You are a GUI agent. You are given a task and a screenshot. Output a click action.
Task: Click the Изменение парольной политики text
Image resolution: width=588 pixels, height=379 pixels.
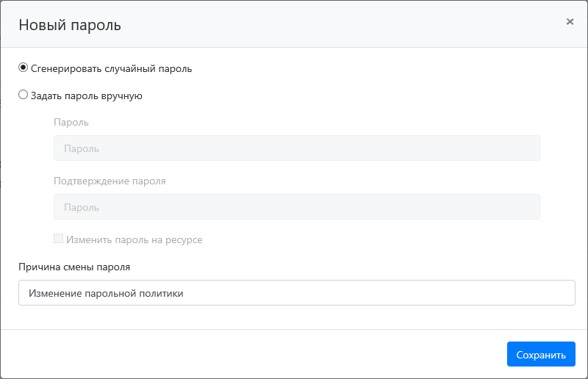pos(105,293)
